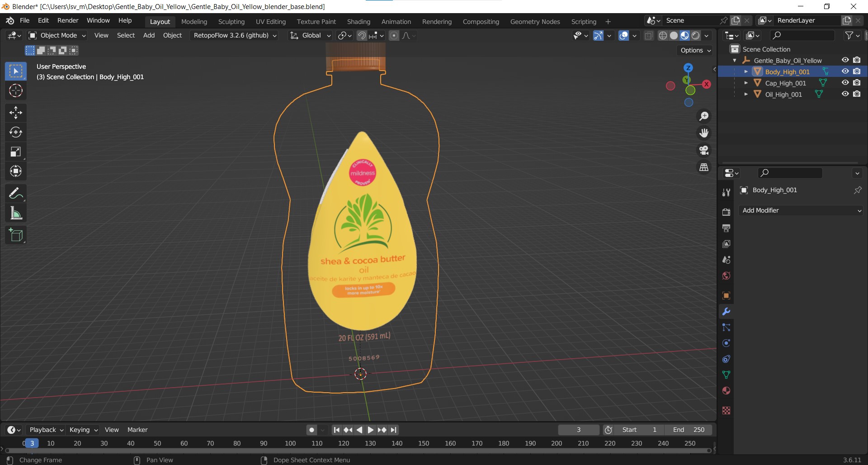Select the Add Cube tool
868x465 pixels.
click(16, 235)
